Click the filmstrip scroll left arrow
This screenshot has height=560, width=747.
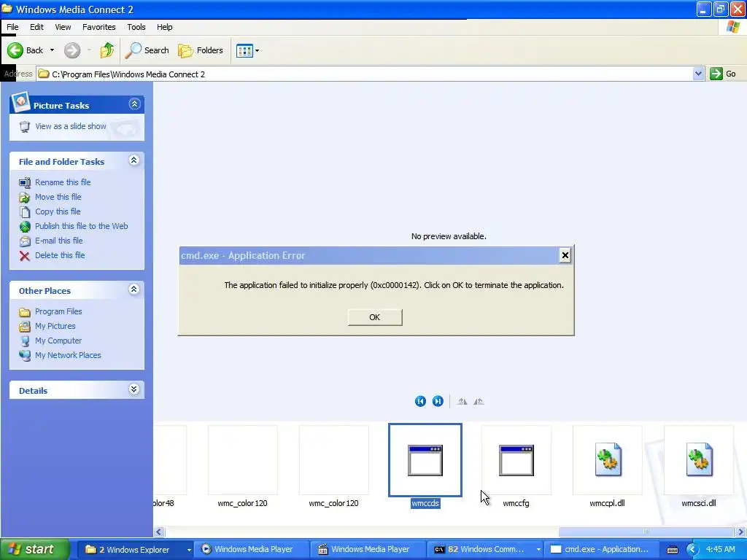pos(159,532)
